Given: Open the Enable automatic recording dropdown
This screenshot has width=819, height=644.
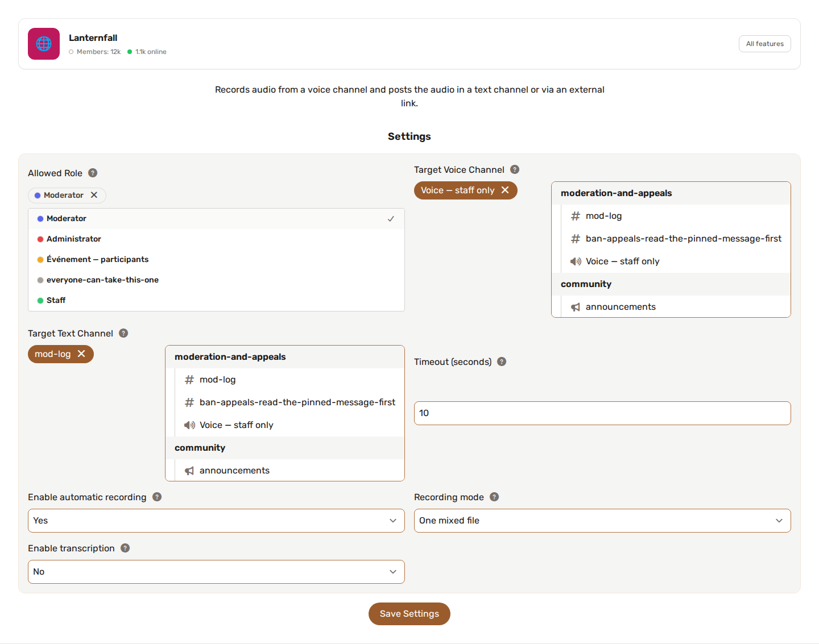Looking at the screenshot, I should coord(216,521).
